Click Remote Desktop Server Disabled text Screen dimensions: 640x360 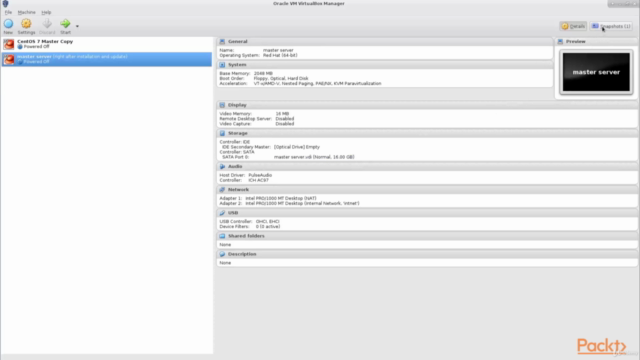[x=284, y=119]
